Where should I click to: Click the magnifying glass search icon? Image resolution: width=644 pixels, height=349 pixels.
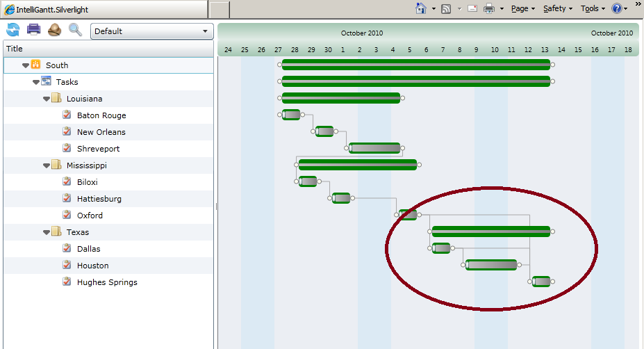click(75, 30)
